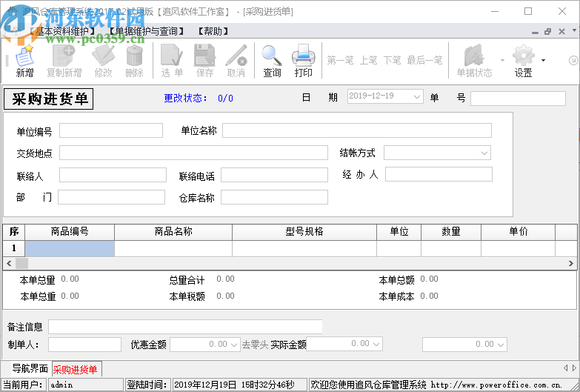The width and height of the screenshot is (580, 392).
Task: Click the 单位名称 input field
Action: pyautogui.click(x=357, y=130)
